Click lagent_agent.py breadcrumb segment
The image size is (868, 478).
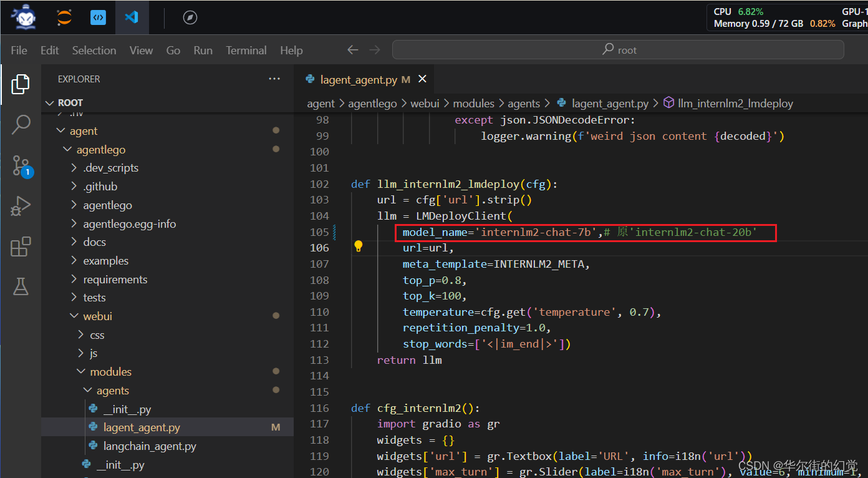coord(610,104)
